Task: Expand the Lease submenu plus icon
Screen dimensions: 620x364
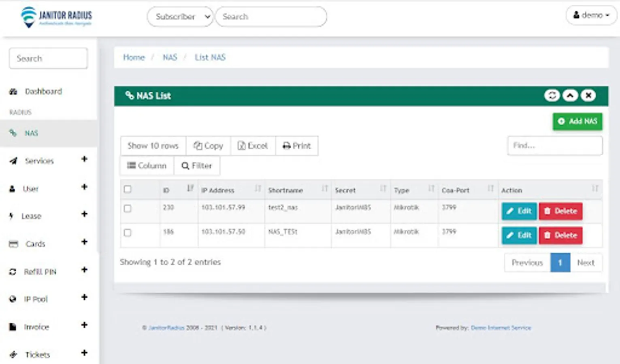Action: [x=84, y=214]
